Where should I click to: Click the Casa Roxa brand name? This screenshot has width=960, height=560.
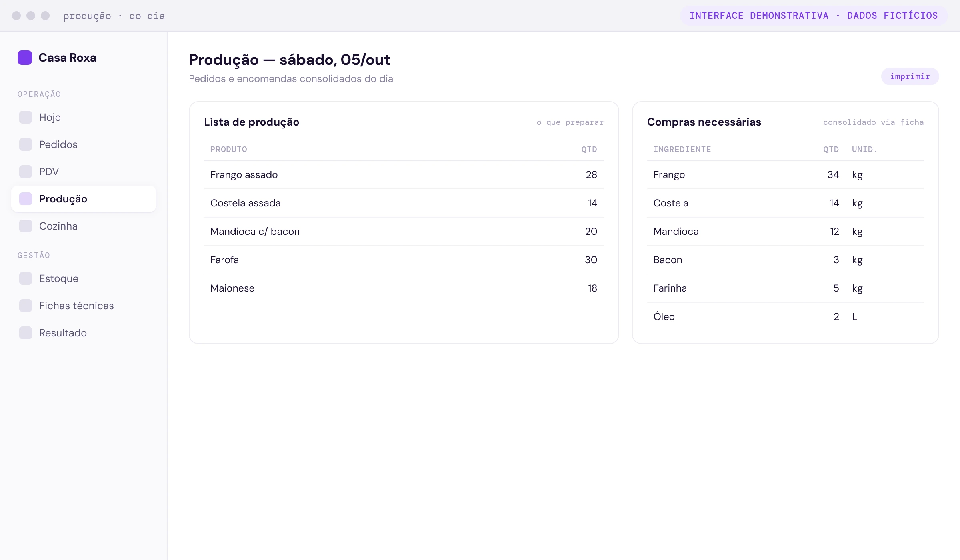(x=68, y=58)
